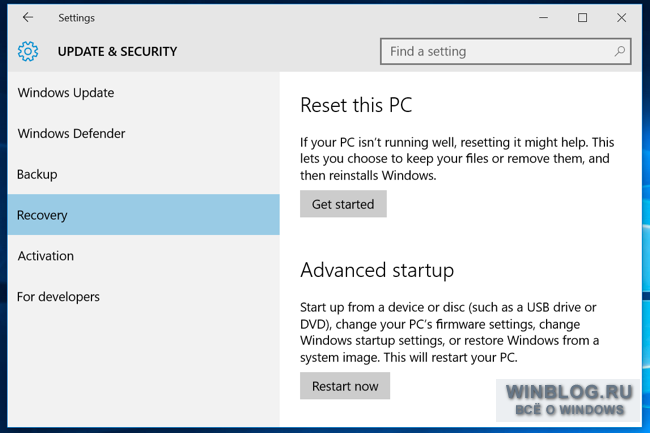
Task: Click the Reset this PC heading
Action: coord(356,105)
